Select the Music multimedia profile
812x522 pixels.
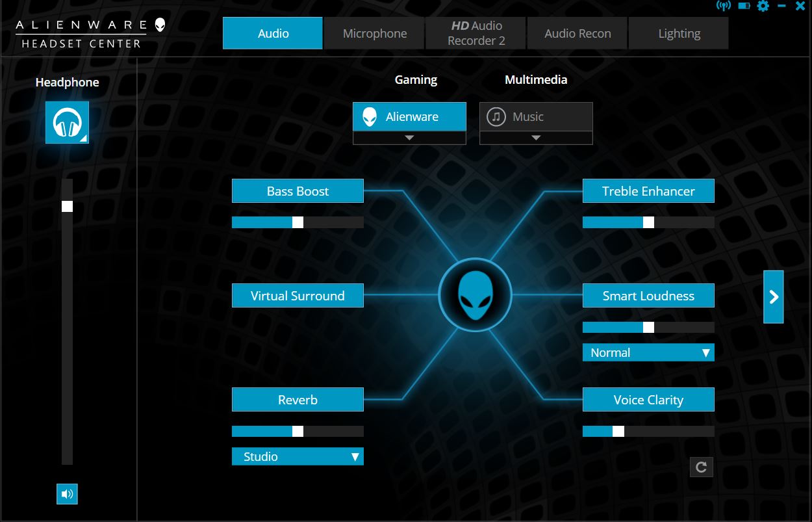point(536,117)
